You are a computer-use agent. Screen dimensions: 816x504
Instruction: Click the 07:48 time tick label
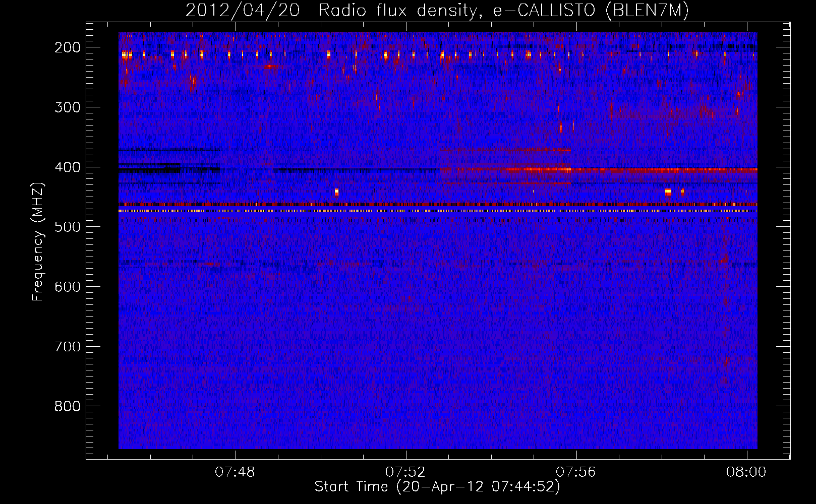[235, 472]
